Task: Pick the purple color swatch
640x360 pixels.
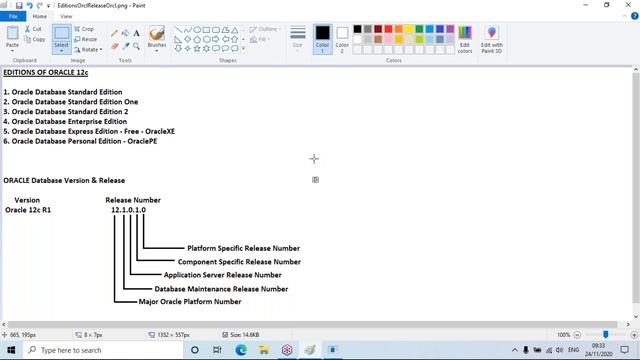Action: click(450, 29)
